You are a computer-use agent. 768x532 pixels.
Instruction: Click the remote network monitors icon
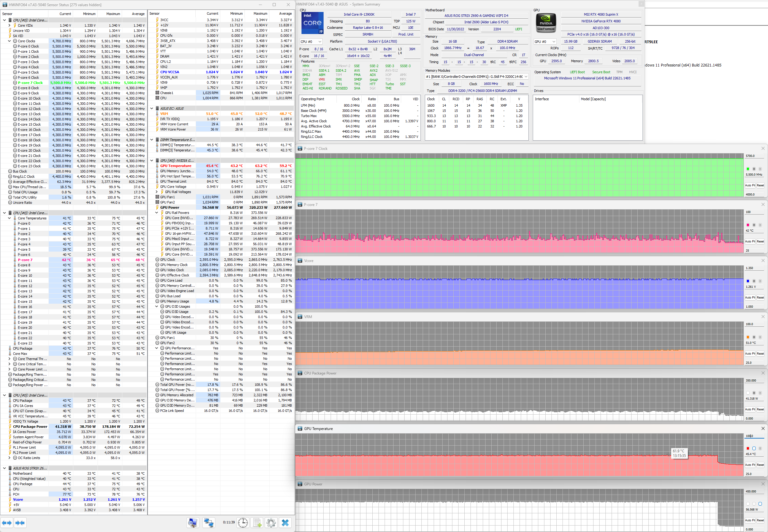(209, 523)
